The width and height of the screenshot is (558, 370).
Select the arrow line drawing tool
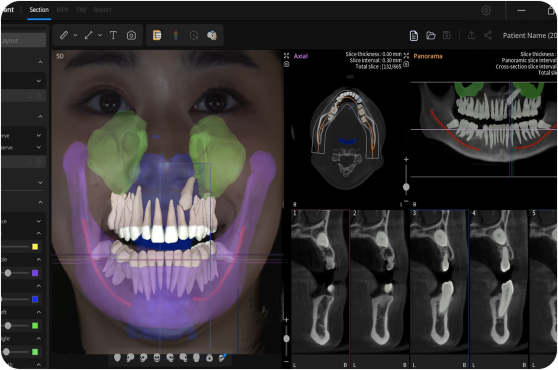pos(89,35)
